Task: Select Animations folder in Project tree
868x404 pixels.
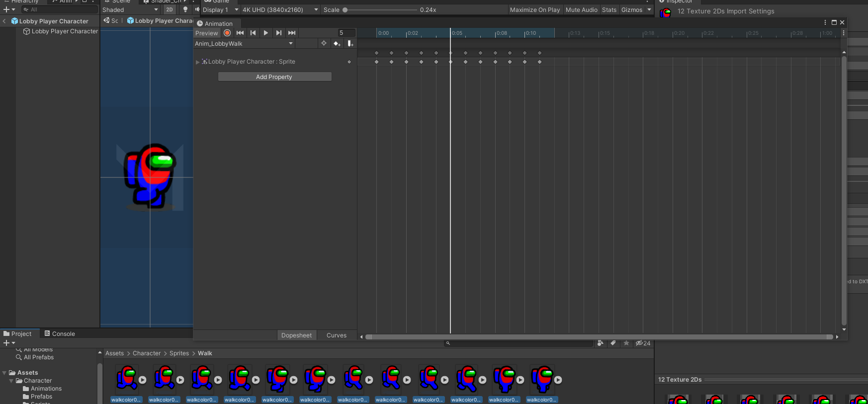Action: click(46, 389)
